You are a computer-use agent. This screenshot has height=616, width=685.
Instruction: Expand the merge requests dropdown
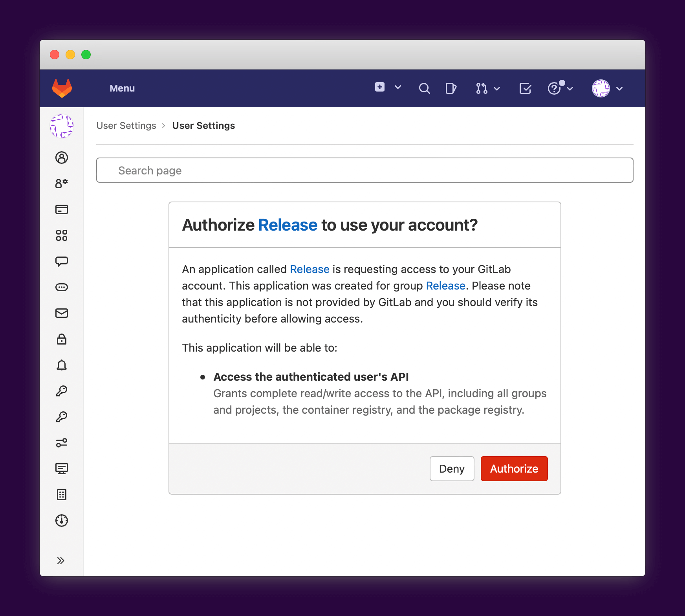[487, 88]
